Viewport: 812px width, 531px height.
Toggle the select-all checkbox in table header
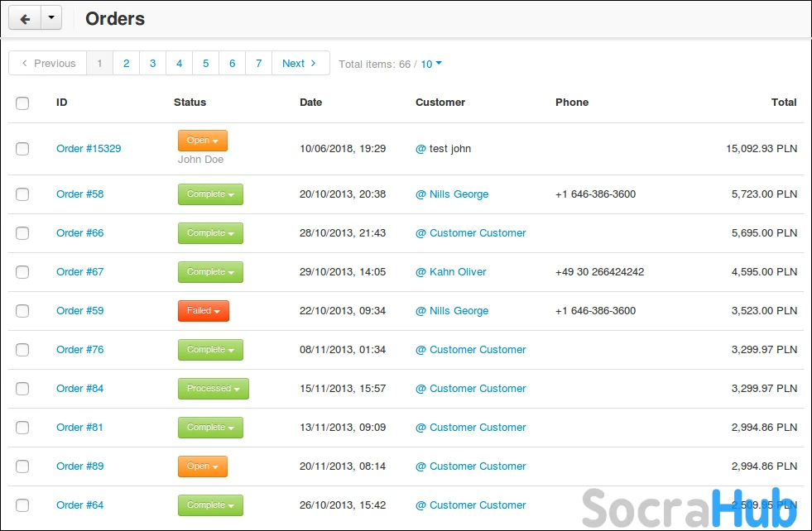[22, 103]
